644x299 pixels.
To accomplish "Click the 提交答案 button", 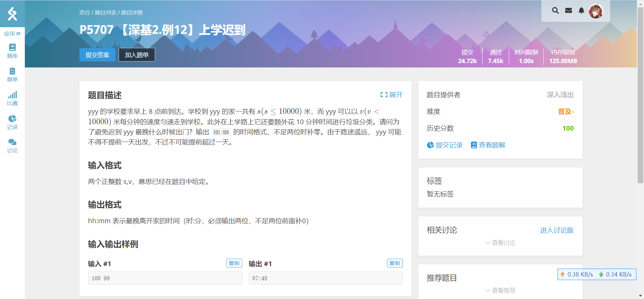I will pos(97,55).
